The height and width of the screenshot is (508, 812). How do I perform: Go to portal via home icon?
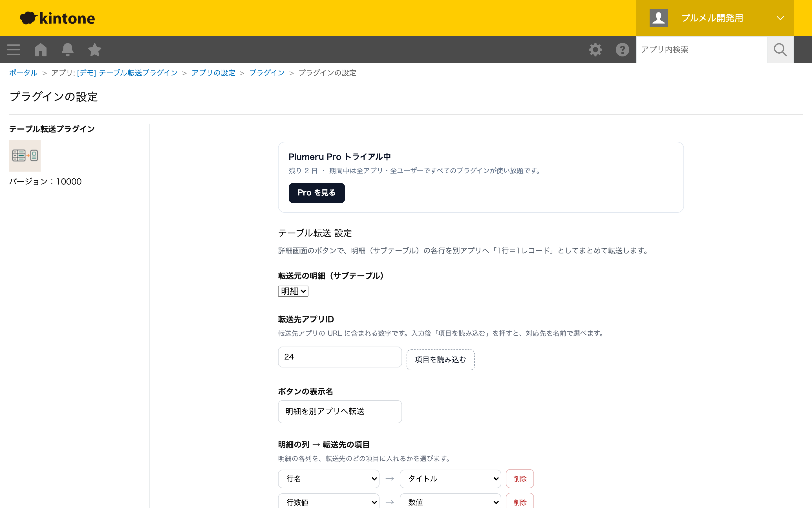pyautogui.click(x=41, y=50)
